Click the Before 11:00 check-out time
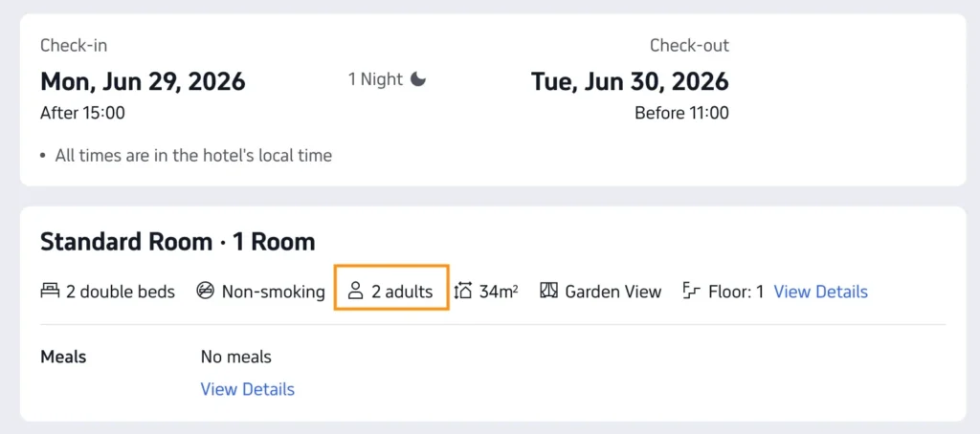This screenshot has width=980, height=434. [681, 113]
